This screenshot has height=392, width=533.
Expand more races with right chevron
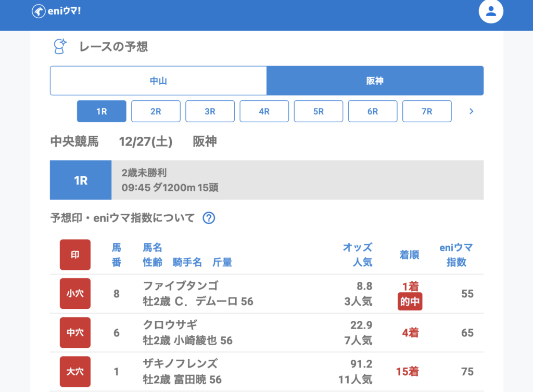(471, 111)
